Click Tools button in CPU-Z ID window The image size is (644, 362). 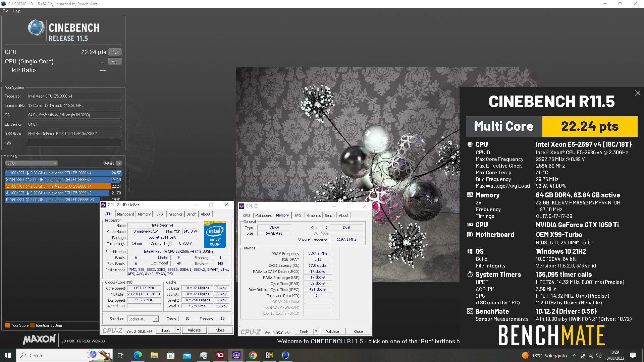pos(166,330)
